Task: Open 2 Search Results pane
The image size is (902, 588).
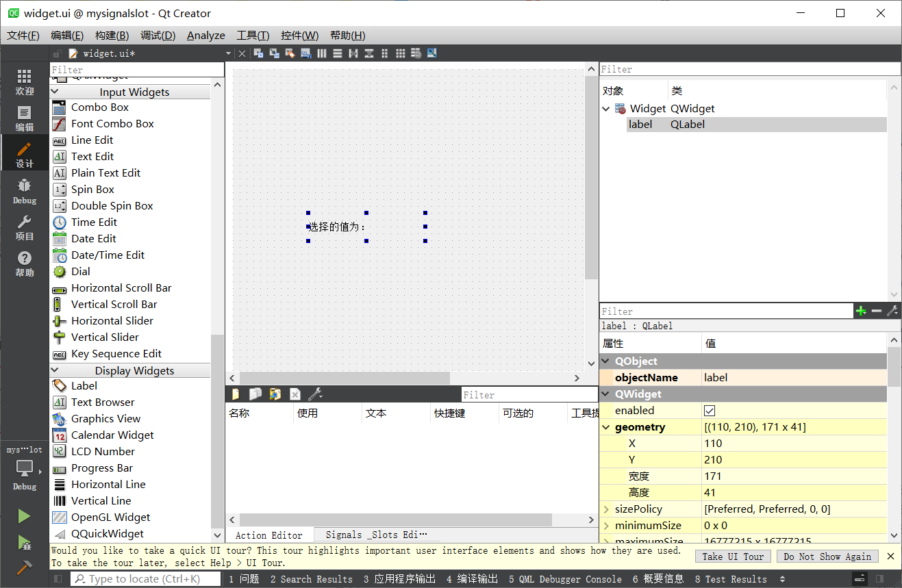Action: [x=311, y=579]
